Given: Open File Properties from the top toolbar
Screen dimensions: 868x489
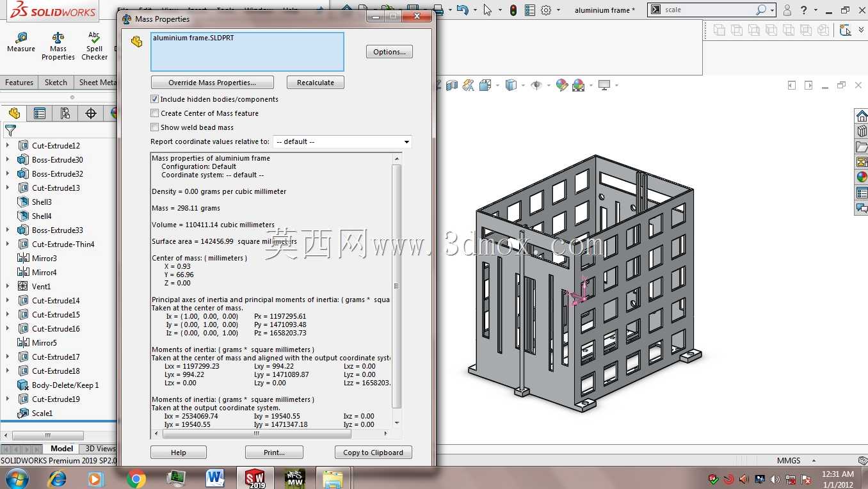Looking at the screenshot, I should [x=529, y=10].
